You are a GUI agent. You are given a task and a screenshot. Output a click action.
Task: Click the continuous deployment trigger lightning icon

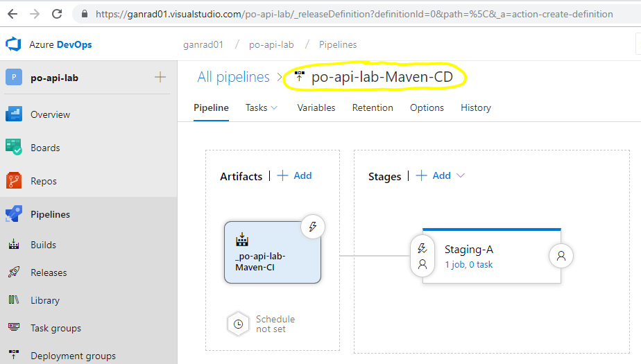313,227
